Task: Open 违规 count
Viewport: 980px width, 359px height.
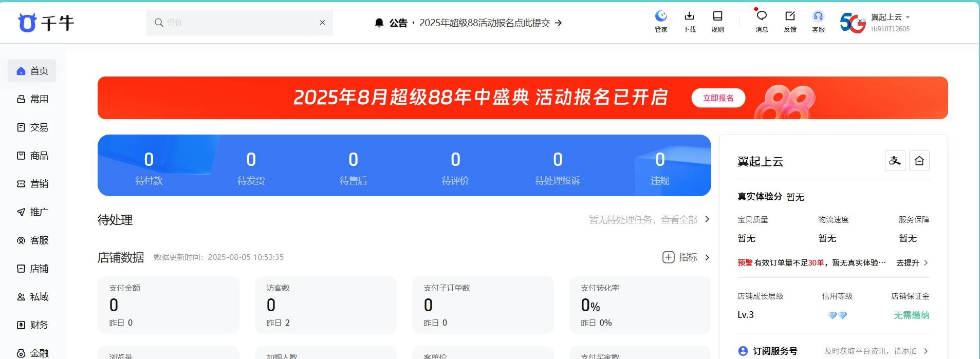Action: 660,167
